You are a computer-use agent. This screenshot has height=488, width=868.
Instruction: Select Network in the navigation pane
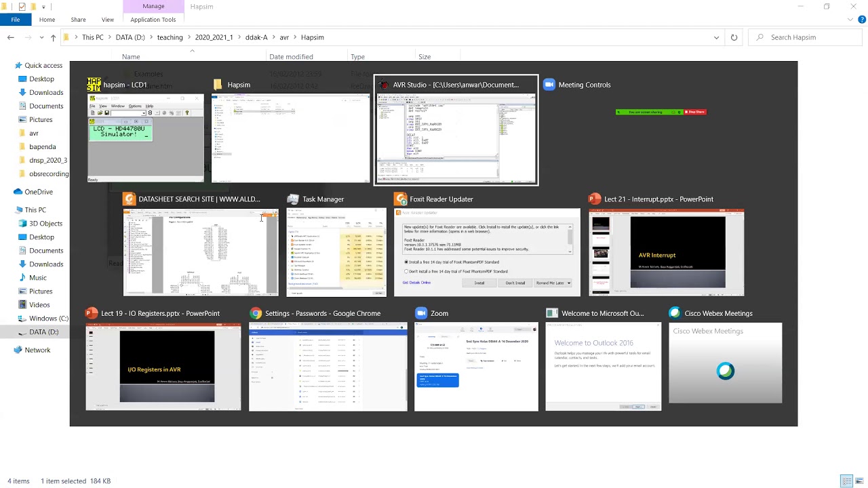37,350
